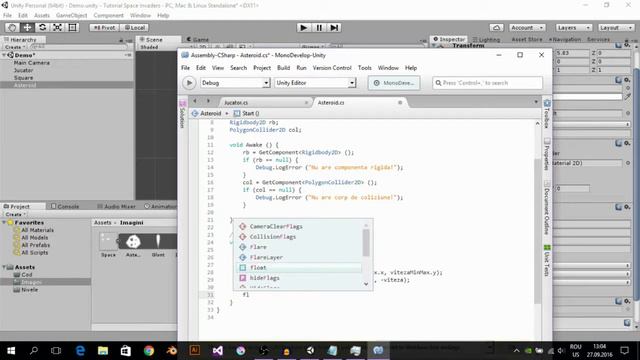This screenshot has height=360, width=640.
Task: Open Unity cloud services icon
Action: point(496,28)
